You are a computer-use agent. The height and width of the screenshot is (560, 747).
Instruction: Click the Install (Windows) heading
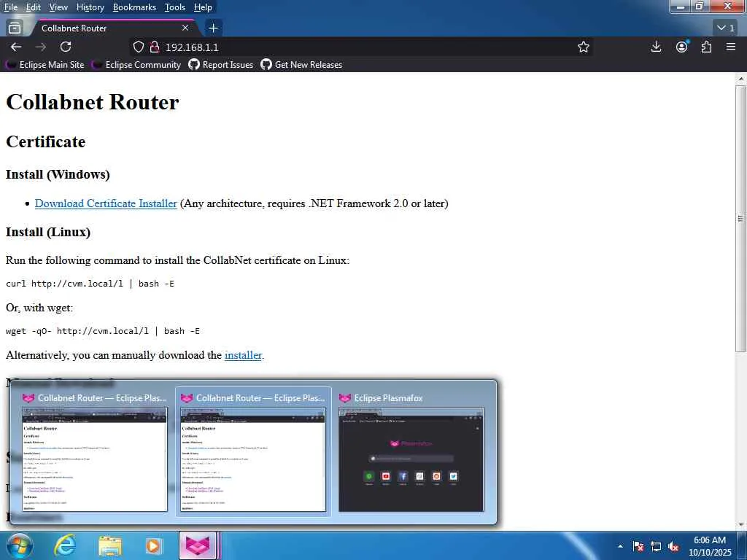point(58,174)
